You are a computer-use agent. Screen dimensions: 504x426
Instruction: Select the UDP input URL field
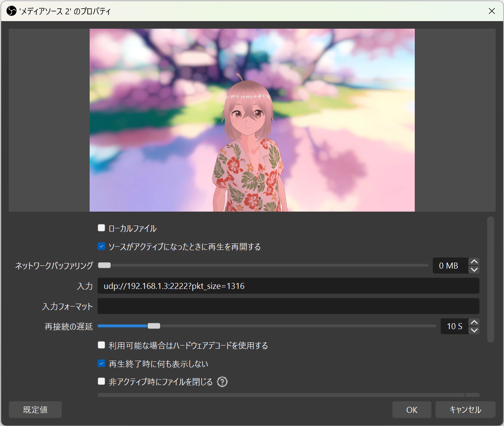pyautogui.click(x=288, y=285)
